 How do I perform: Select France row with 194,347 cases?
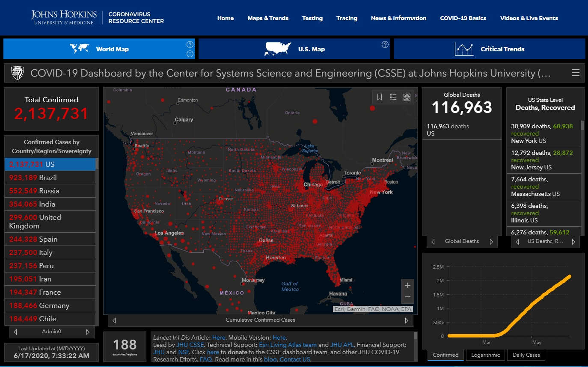tap(50, 292)
